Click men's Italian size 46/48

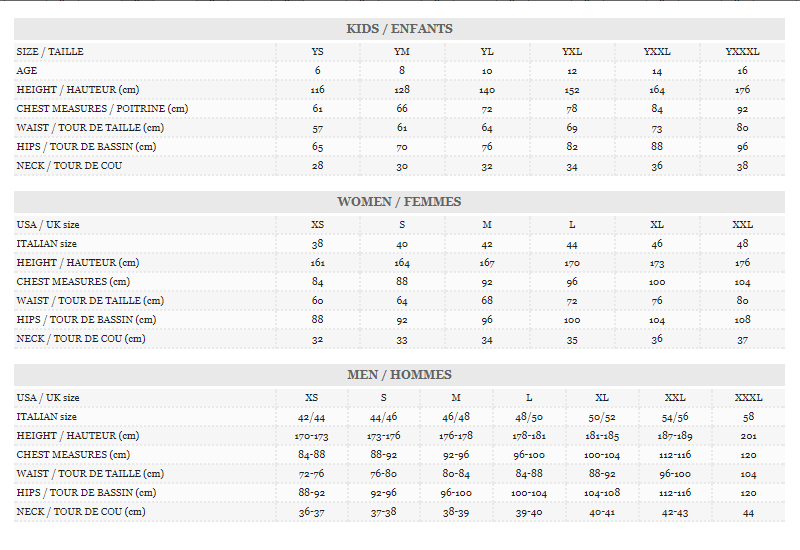pyautogui.click(x=456, y=417)
